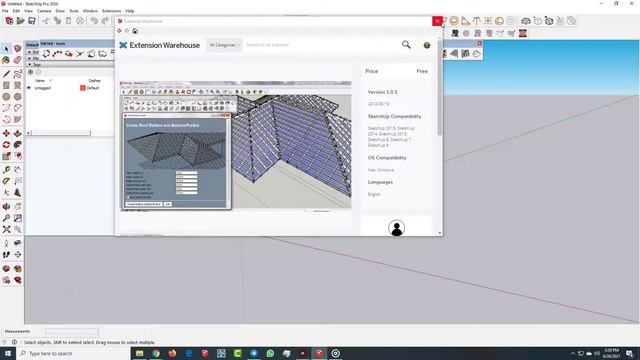Choose the Freehand drawing tool
The height and width of the screenshot is (360, 640).
click(18, 74)
